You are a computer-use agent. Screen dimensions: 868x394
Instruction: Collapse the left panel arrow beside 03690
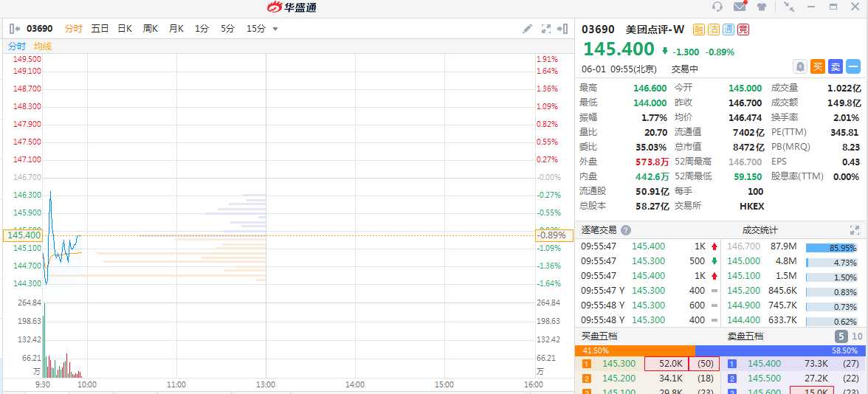pyautogui.click(x=15, y=29)
